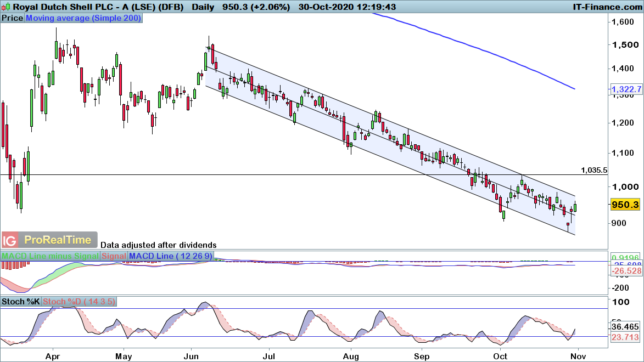Screen dimensions: 644x362
Task: Click the Aug label on time axis
Action: [x=351, y=357]
